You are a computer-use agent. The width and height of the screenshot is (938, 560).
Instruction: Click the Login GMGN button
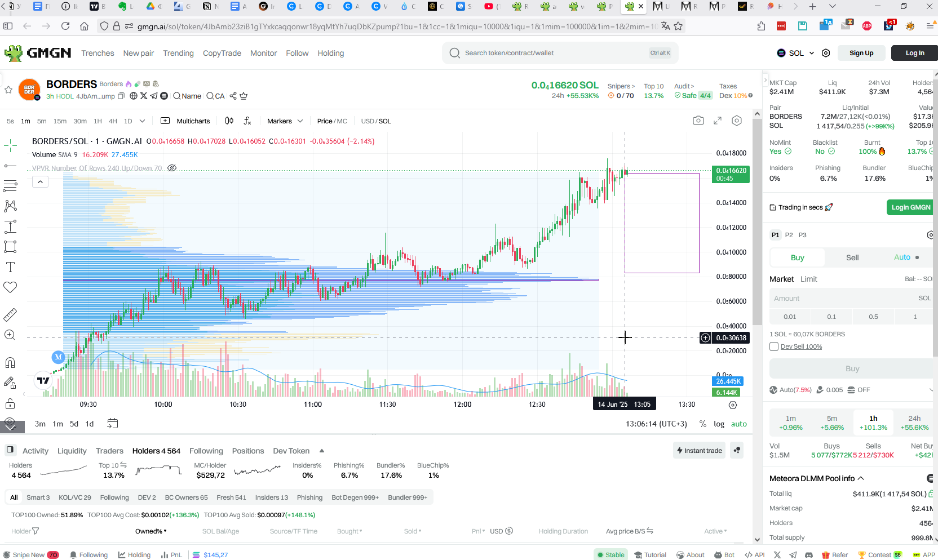coord(910,207)
